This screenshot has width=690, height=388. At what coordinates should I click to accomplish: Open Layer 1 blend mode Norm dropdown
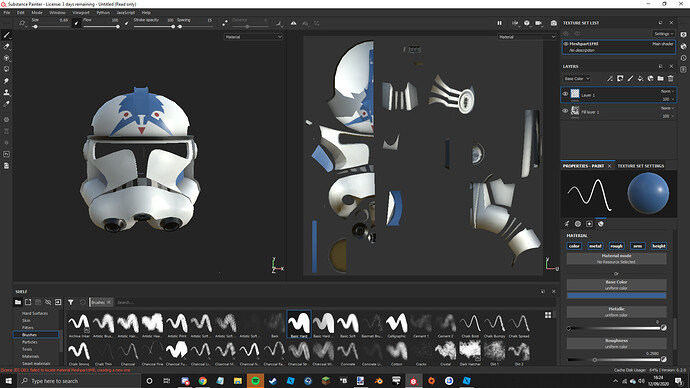pos(667,91)
